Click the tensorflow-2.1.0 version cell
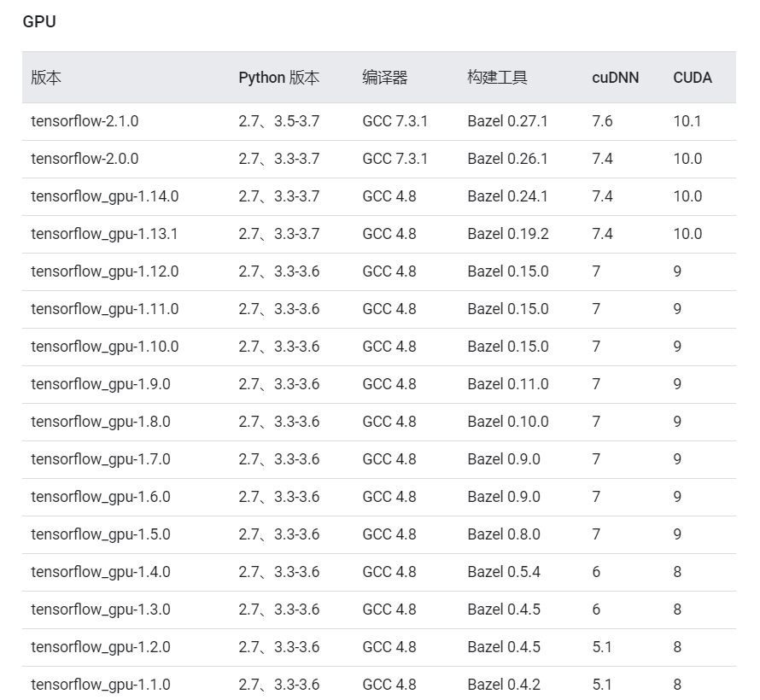This screenshot has width=760, height=700. [x=85, y=121]
